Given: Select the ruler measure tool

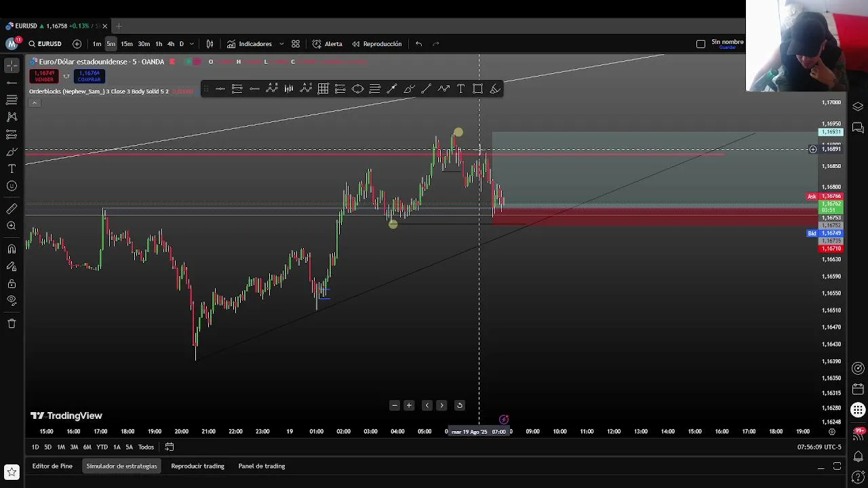Looking at the screenshot, I should 12,209.
